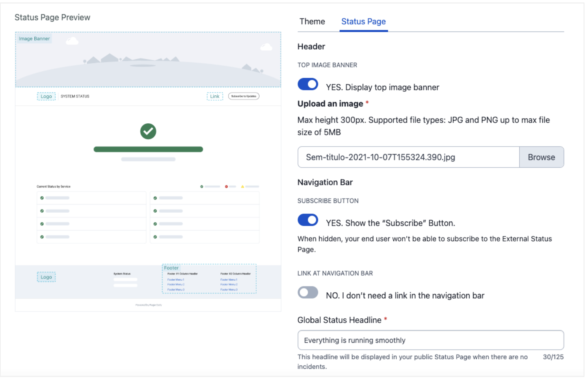Enable the navigation bar link toggle

click(308, 292)
